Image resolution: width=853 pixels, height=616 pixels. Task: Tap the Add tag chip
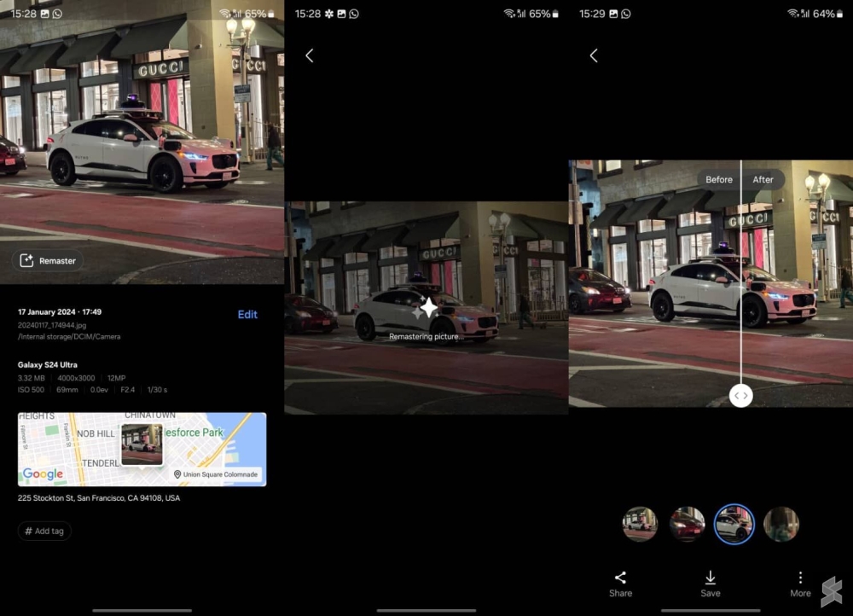[44, 531]
